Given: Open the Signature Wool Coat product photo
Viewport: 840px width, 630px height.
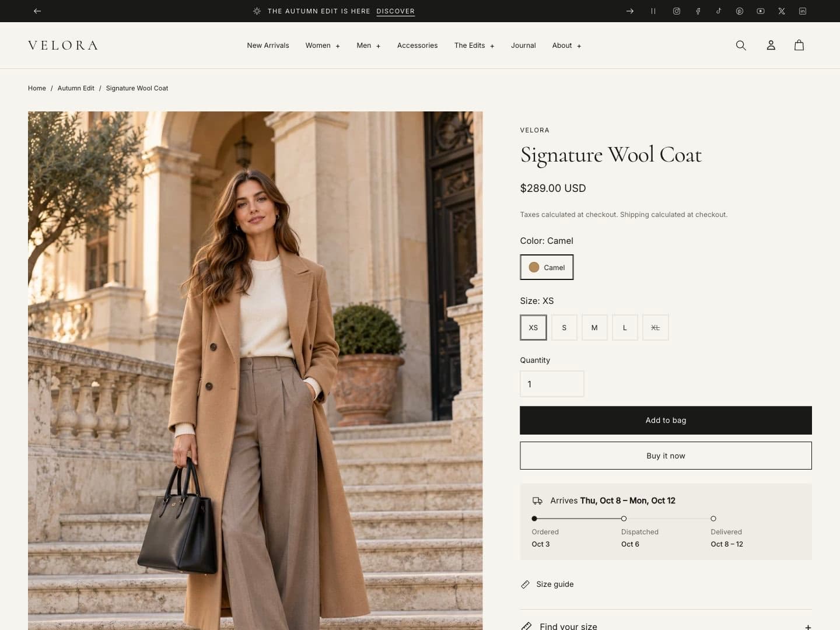Looking at the screenshot, I should 256,370.
